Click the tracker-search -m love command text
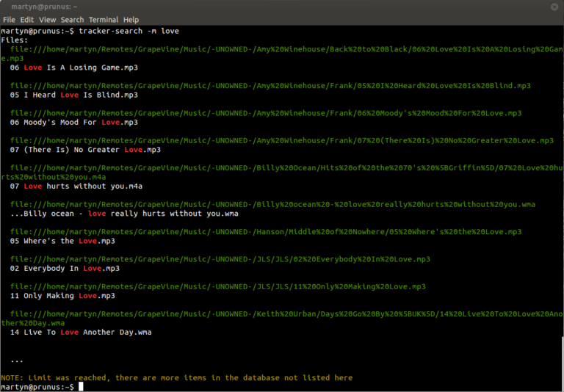 [x=129, y=31]
